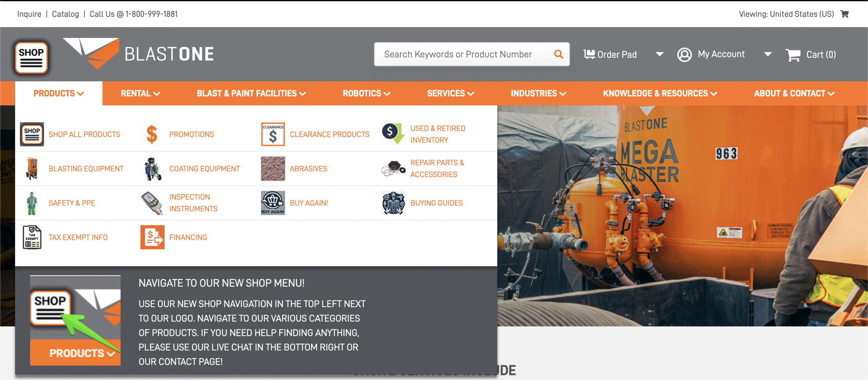Open the PRODUCTS menu tab
The image size is (868, 380).
click(x=59, y=93)
